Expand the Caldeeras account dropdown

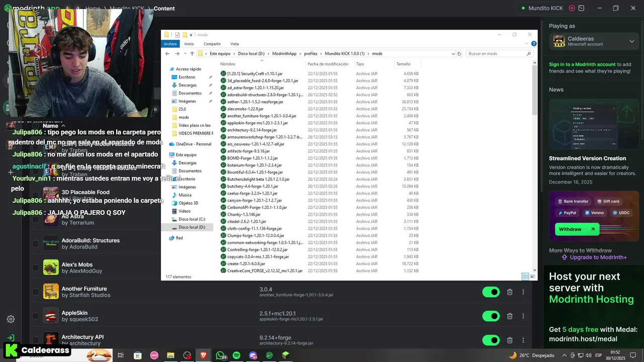coord(632,42)
